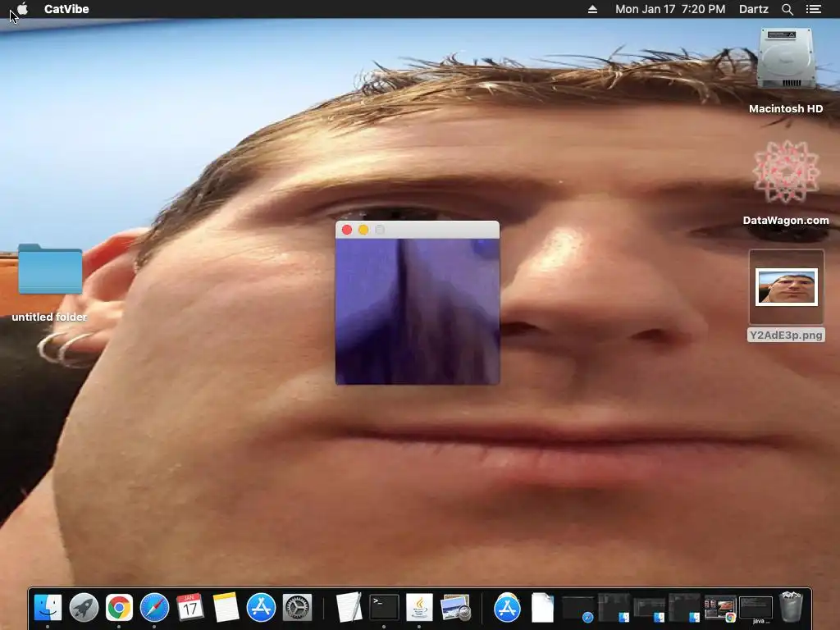Viewport: 840px width, 630px height.
Task: Open the CatVibe application menu
Action: click(x=66, y=9)
